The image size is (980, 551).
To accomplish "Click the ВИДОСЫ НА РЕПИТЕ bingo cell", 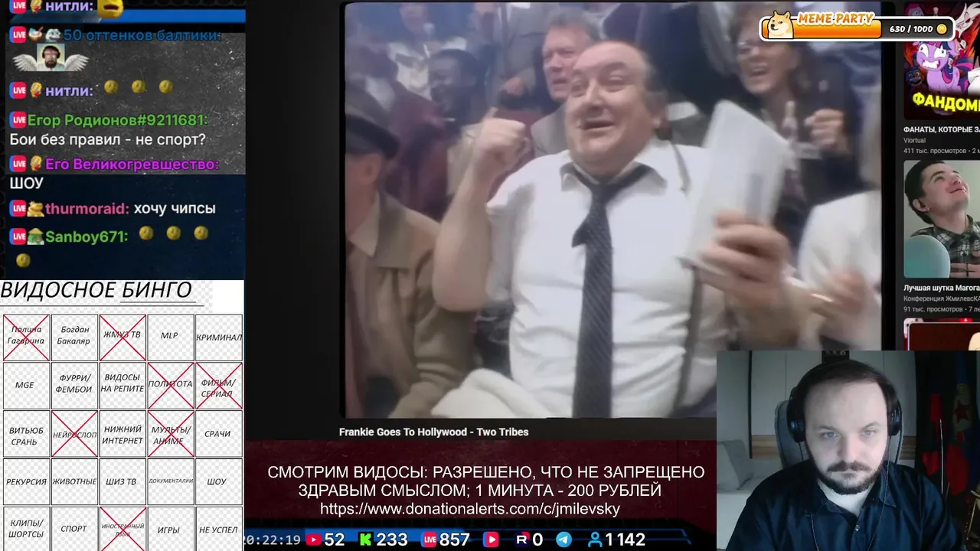I will 122,385.
